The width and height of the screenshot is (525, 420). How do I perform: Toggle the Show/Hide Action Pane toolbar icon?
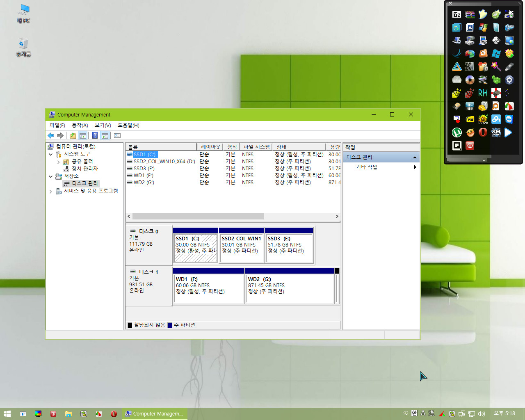(x=105, y=135)
